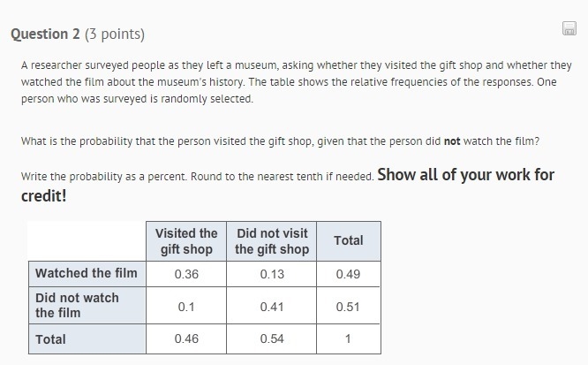Viewport: 588px width, 365px height.
Task: Click the 'Did not watch the film' row header
Action: pyautogui.click(x=87, y=306)
